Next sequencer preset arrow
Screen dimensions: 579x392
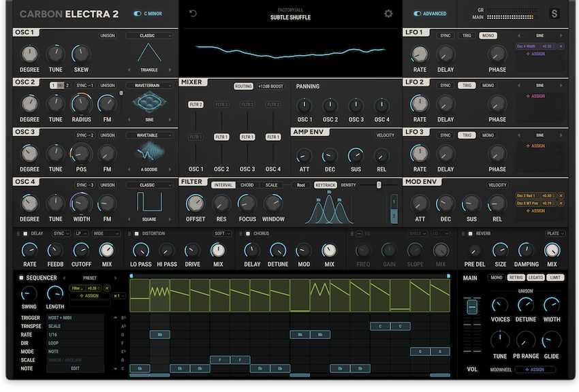click(x=115, y=278)
